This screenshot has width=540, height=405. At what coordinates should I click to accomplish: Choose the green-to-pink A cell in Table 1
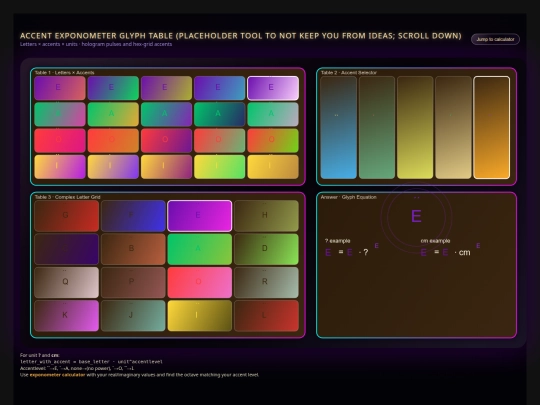60,114
